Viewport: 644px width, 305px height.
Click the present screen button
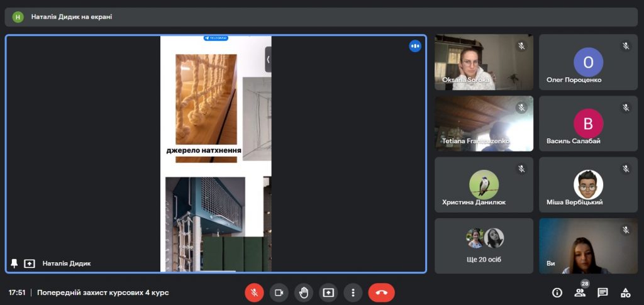pyautogui.click(x=328, y=292)
